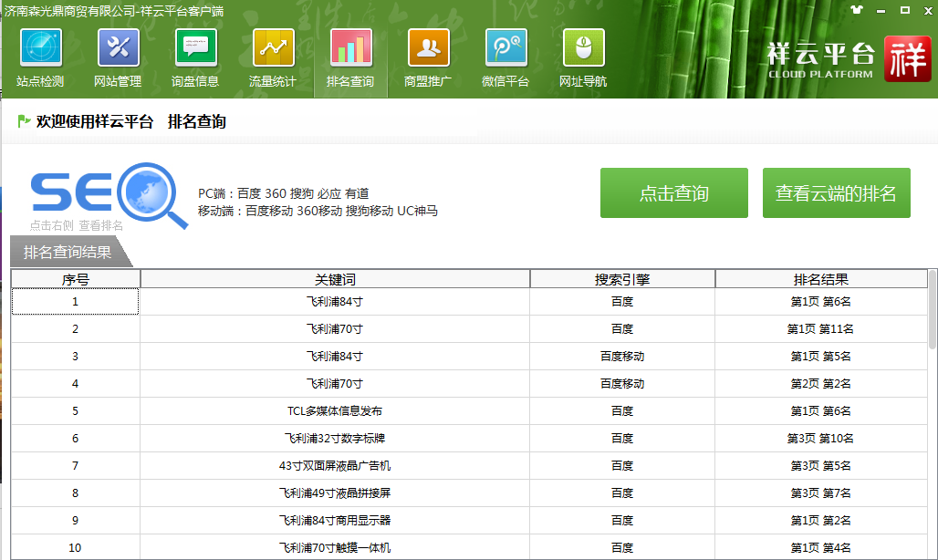Image resolution: width=938 pixels, height=560 pixels.
Task: Open the 流量统计 chart icon
Action: tap(274, 47)
